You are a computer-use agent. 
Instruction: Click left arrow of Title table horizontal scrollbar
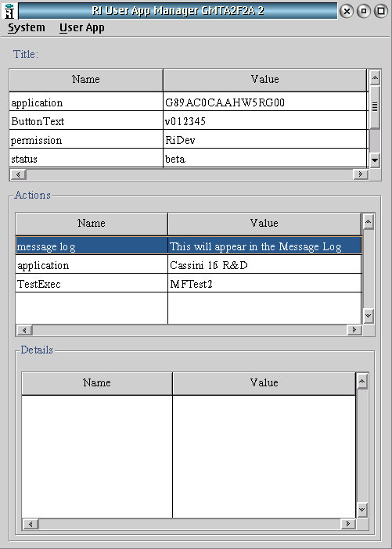click(x=18, y=174)
